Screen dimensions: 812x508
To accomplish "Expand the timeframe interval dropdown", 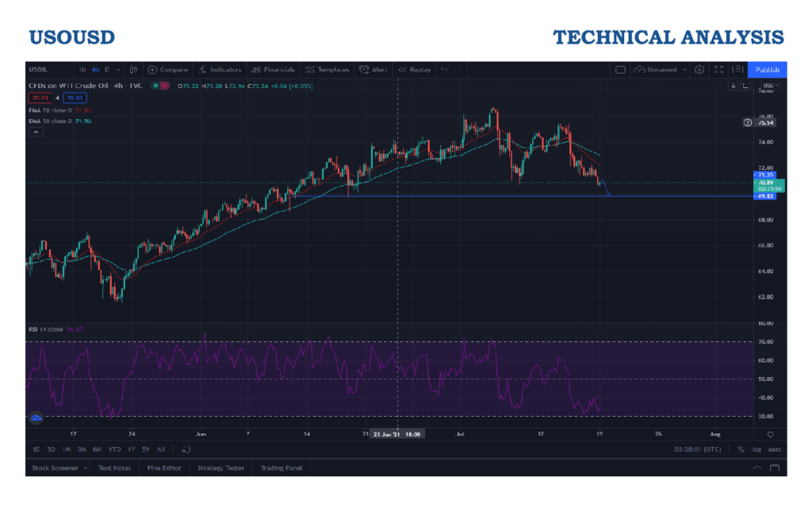I will coord(118,70).
